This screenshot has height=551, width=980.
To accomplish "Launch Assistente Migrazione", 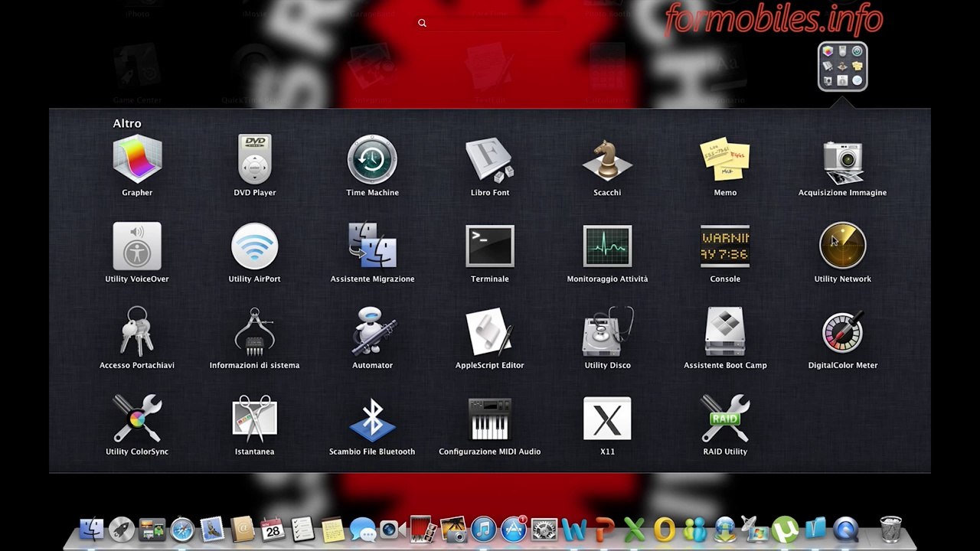I will (x=372, y=246).
